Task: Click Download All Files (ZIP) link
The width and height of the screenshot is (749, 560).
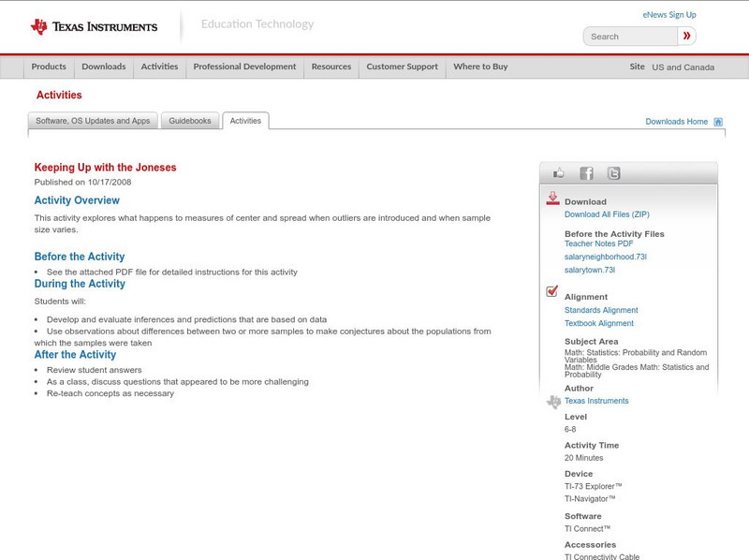Action: click(606, 214)
